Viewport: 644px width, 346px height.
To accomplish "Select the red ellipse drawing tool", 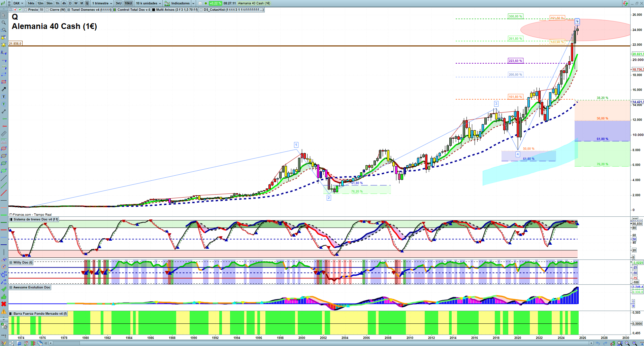I will click(4, 148).
